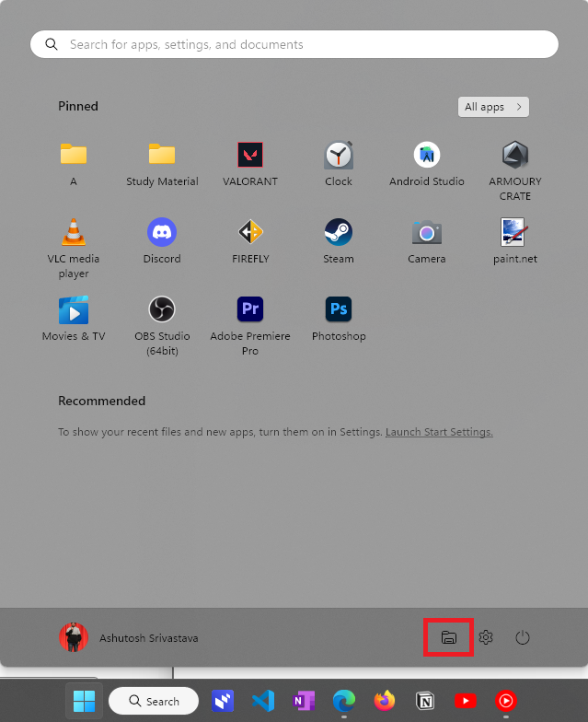The image size is (588, 722).
Task: Open Discord from pinned apps
Action: (x=162, y=241)
